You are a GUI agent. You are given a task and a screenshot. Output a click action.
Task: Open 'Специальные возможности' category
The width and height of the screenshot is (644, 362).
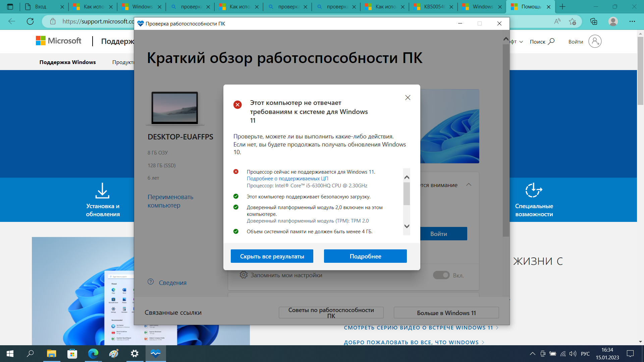point(534,200)
